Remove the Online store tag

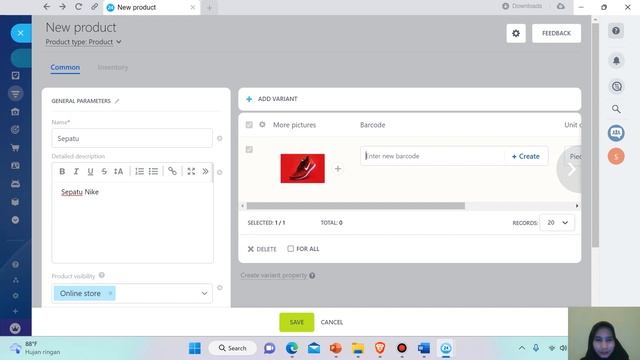[110, 293]
